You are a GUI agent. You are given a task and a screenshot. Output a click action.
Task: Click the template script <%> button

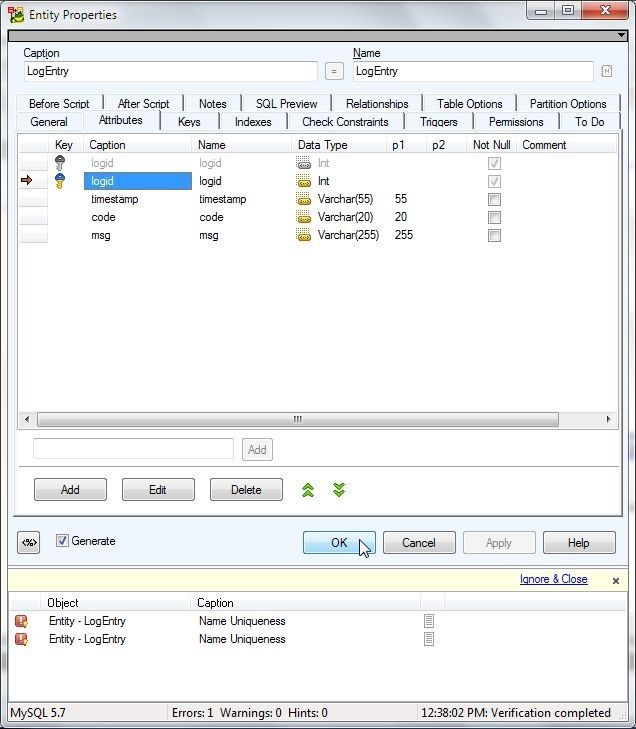29,542
